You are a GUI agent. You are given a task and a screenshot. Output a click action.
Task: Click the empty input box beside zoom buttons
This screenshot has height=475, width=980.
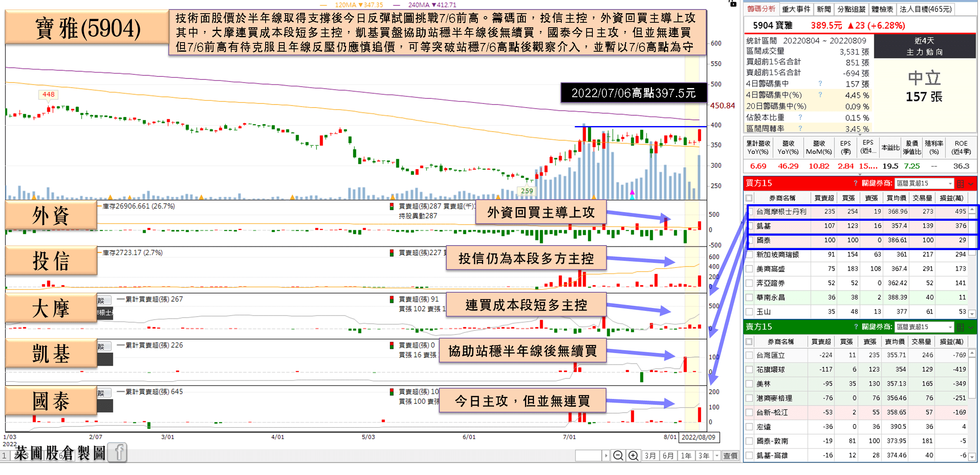coord(588,456)
